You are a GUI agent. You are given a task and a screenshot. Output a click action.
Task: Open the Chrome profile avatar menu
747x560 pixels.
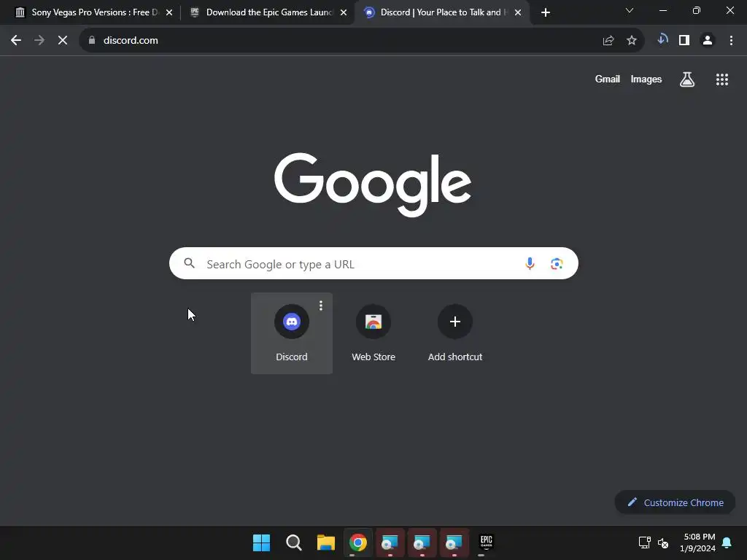(708, 41)
